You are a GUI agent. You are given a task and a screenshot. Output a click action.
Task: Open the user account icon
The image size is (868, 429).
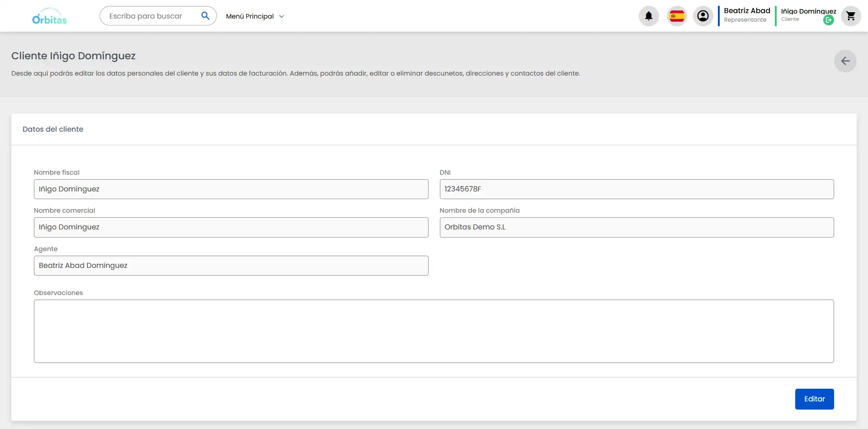pos(703,16)
